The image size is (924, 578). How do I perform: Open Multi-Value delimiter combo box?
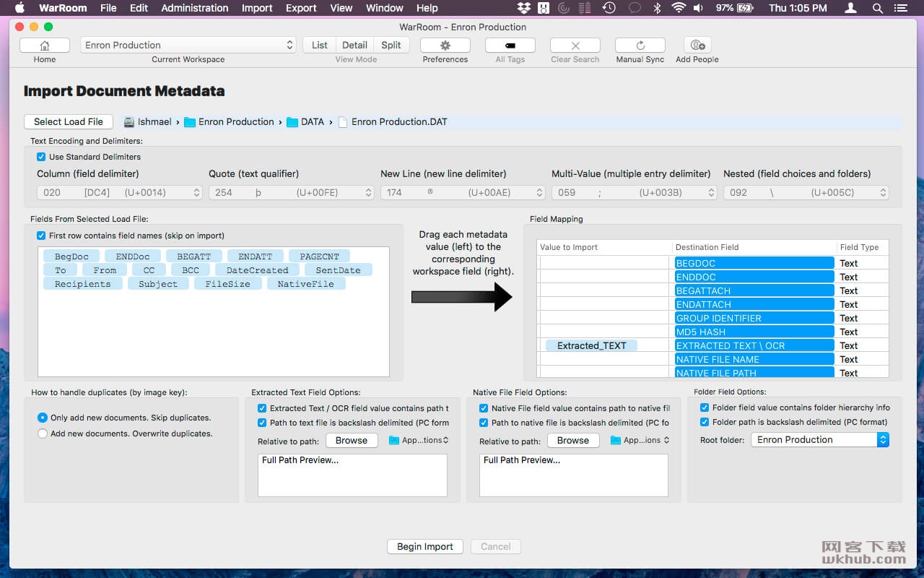click(635, 193)
